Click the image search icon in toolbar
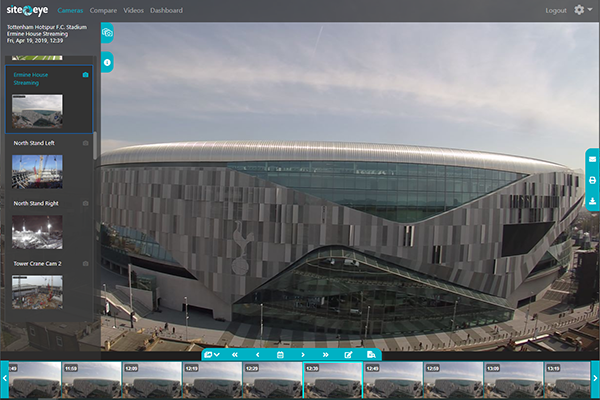The width and height of the screenshot is (600, 400). point(371,355)
